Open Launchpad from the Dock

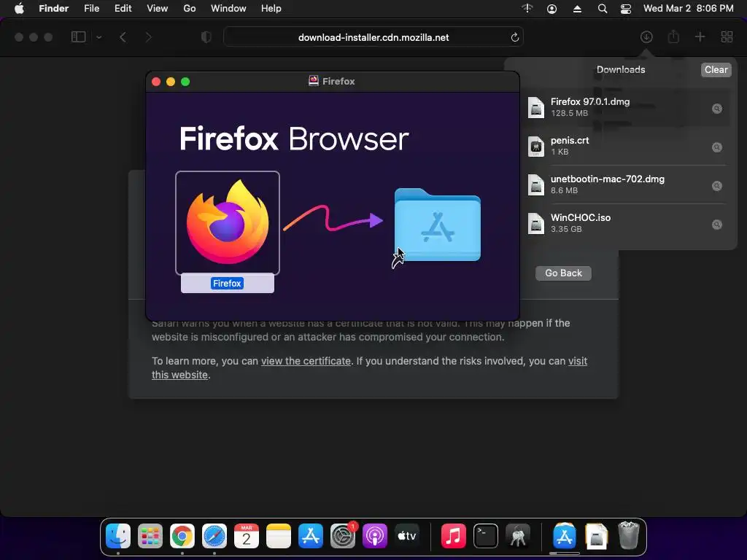150,536
